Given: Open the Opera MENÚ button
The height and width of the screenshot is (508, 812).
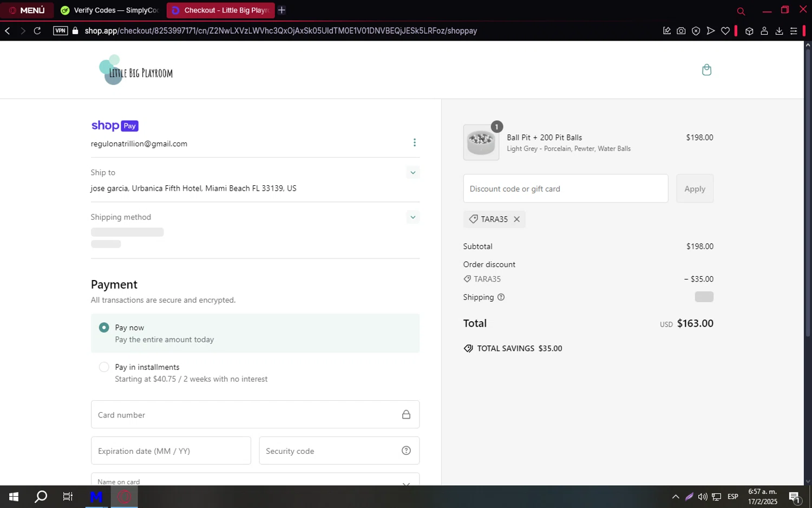Looking at the screenshot, I should pos(27,10).
